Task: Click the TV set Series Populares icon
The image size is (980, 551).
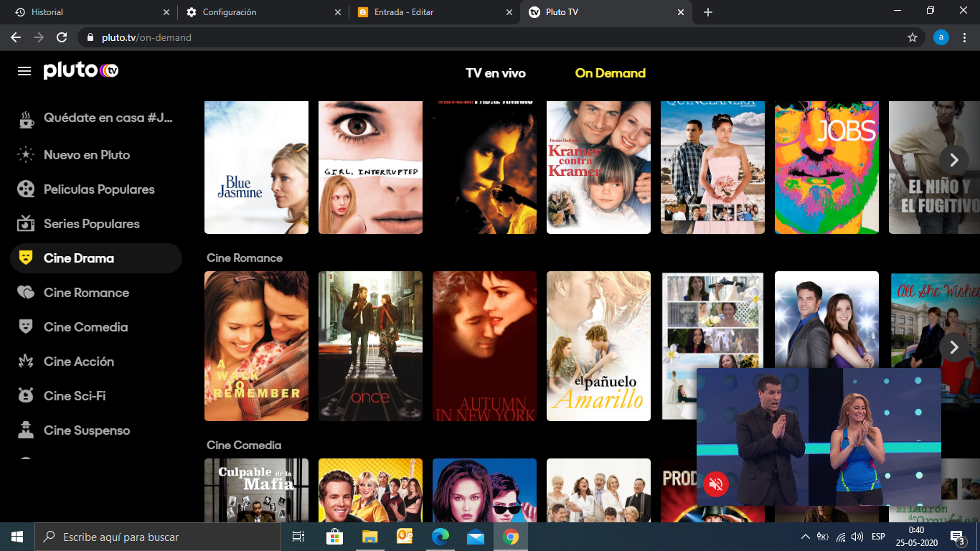Action: tap(26, 223)
